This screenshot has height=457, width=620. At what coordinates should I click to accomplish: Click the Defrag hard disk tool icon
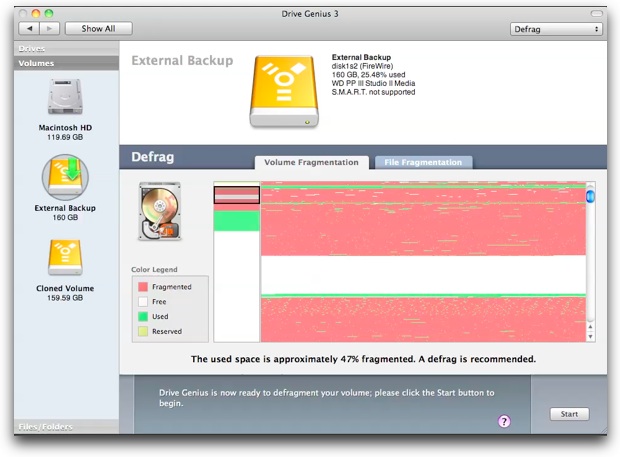coord(160,211)
